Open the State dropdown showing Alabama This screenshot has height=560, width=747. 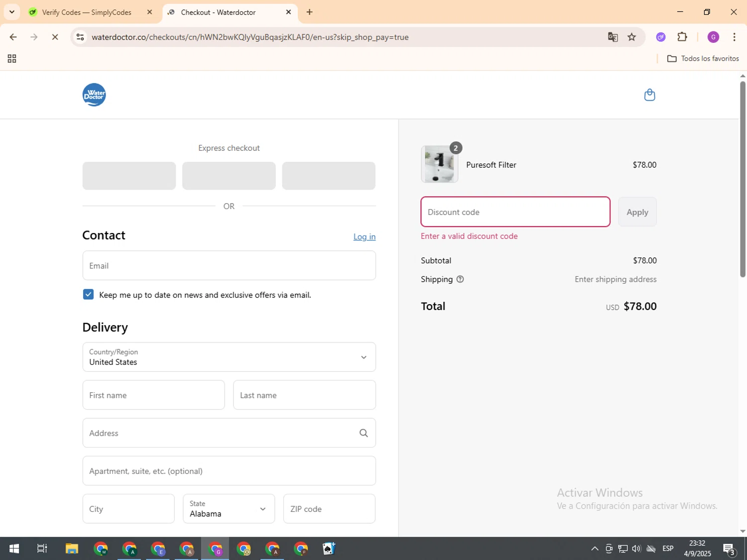pyautogui.click(x=229, y=509)
